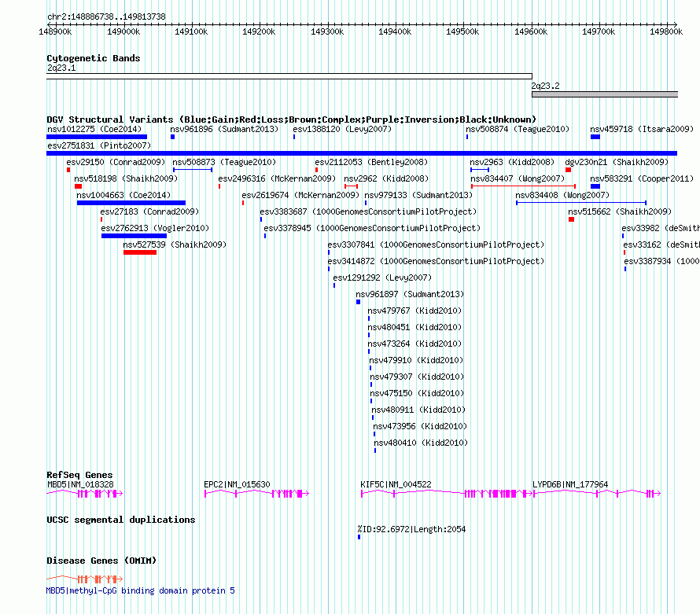Click the 149000k ruler label
The image size is (700, 614).
click(123, 31)
